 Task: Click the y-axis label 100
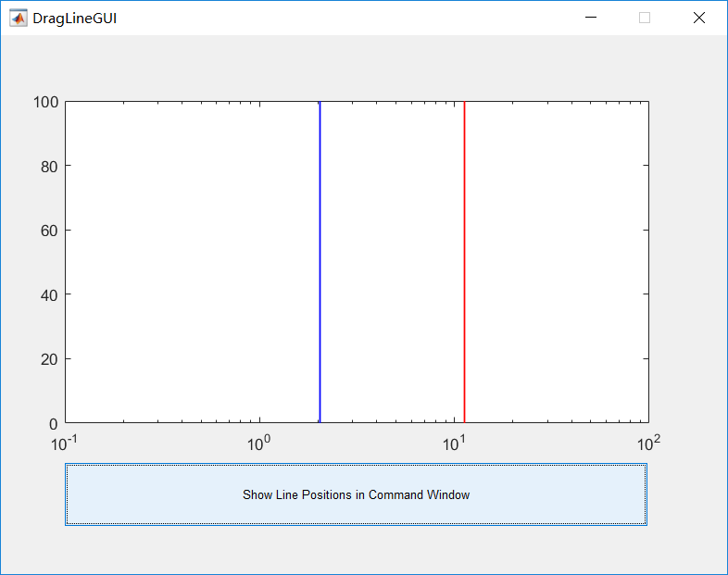(x=45, y=102)
